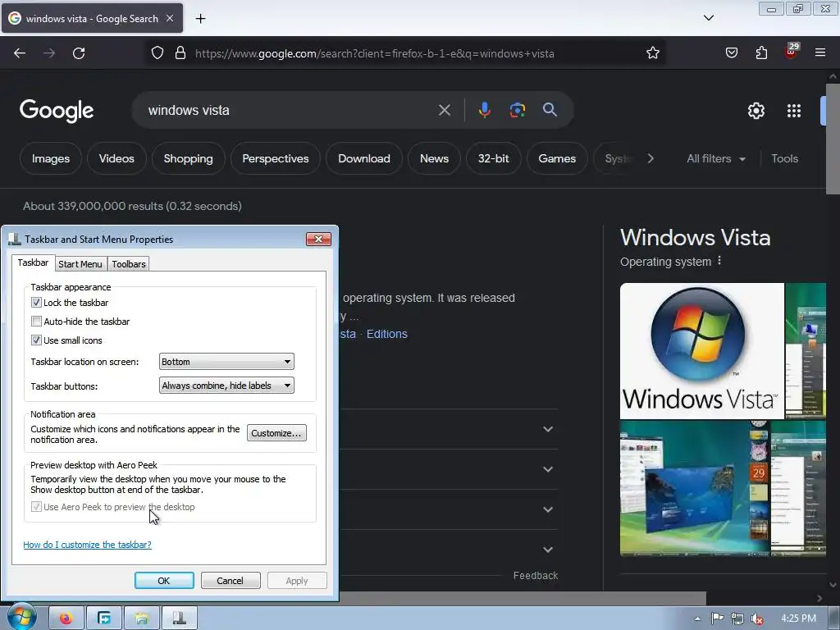Screen dimensions: 840x630
Task: Show hidden tray icons arrow
Action: [x=697, y=619]
